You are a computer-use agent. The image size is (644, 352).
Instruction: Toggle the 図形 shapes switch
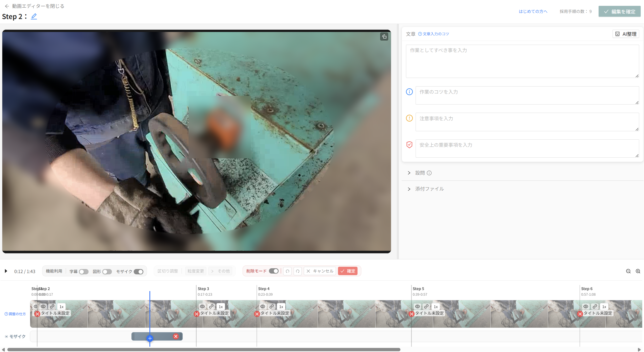(107, 272)
